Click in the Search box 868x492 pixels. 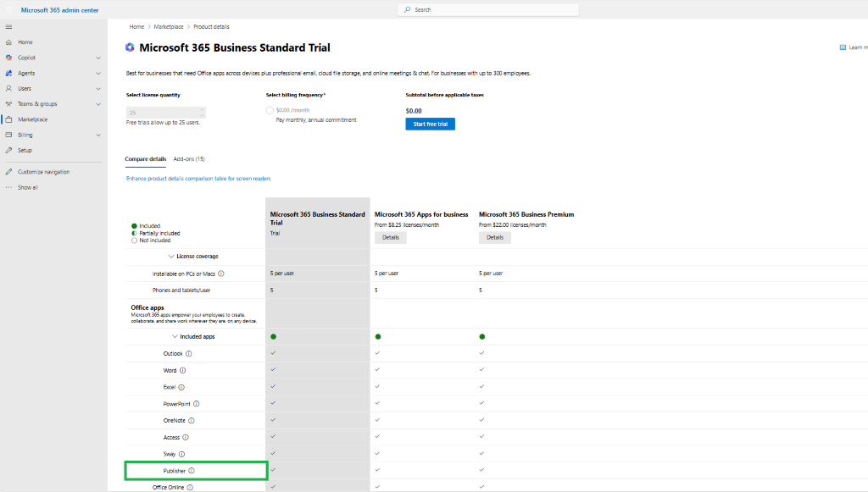(x=488, y=9)
